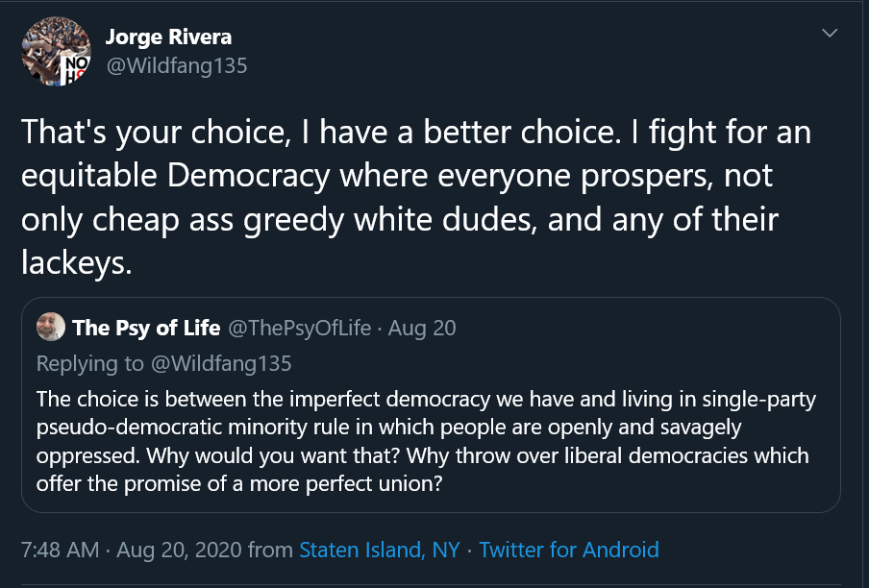Open quoted tweet at "The choice is between"
This screenshot has width=869, height=588.
[x=126, y=398]
